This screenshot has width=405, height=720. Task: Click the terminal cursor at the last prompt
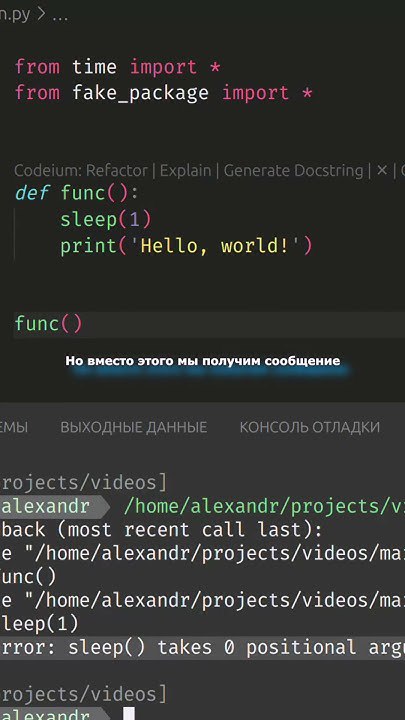coord(129,713)
